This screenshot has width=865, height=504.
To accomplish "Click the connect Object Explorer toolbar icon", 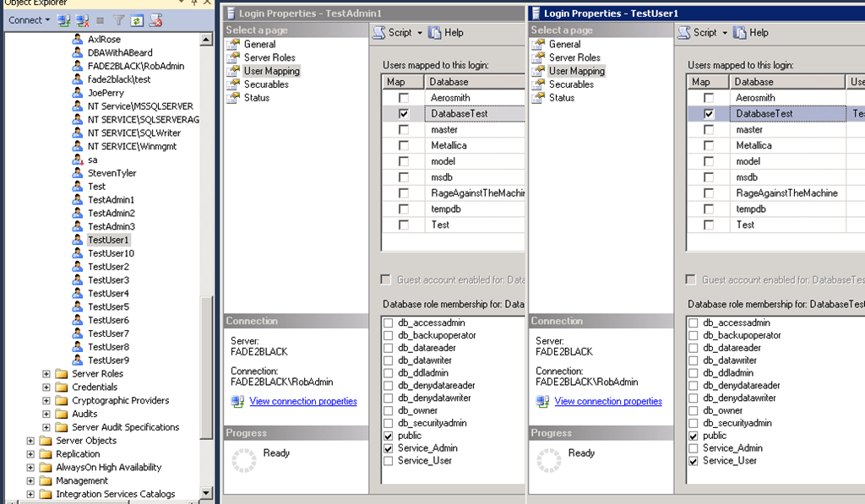I will point(64,20).
